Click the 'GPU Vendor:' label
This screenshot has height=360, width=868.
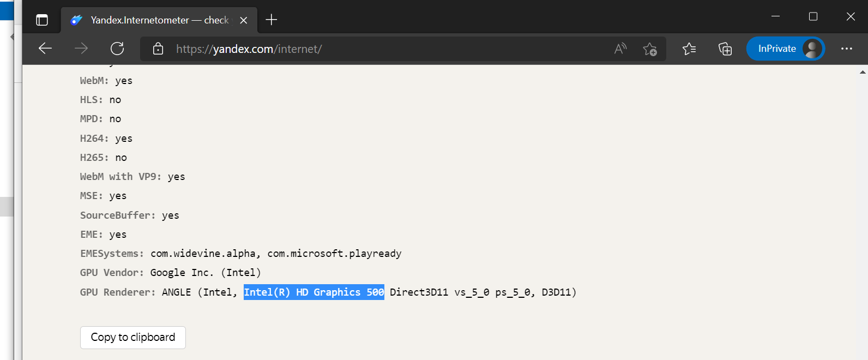(x=112, y=273)
